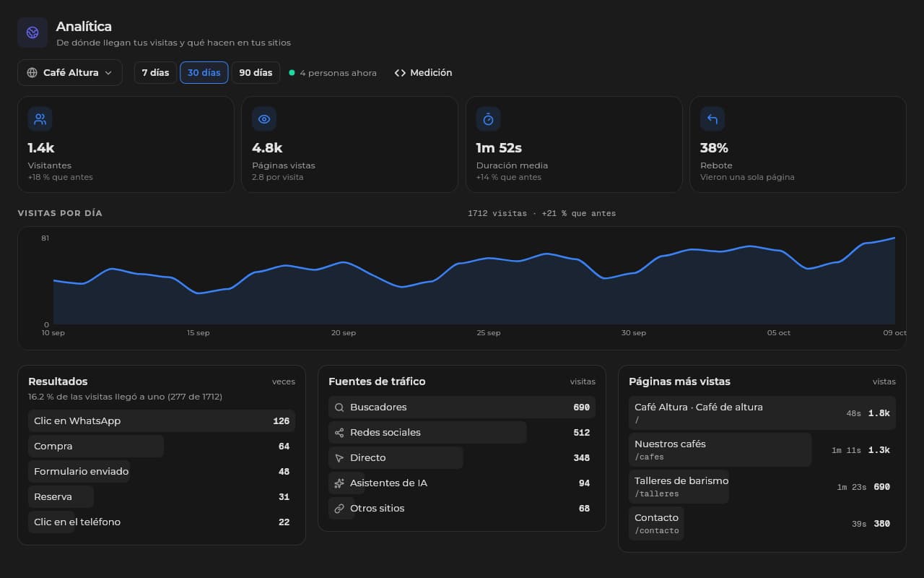Click the eye icon on Páginas vistas
This screenshot has width=924, height=578.
pos(264,119)
